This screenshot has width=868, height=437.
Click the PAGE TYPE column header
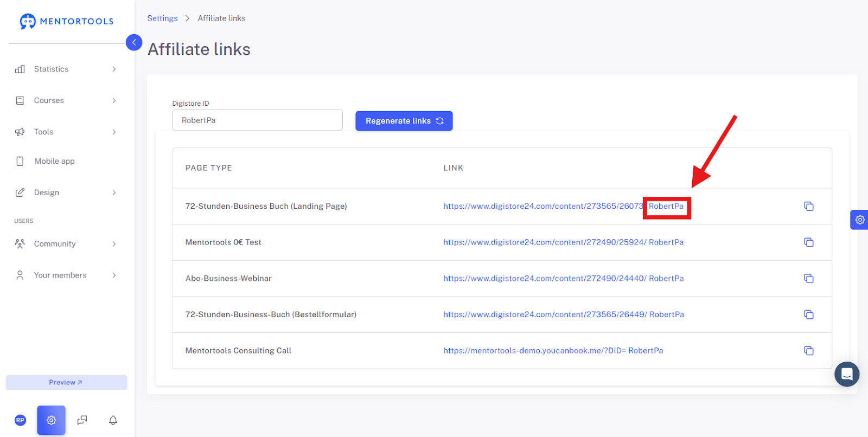pos(208,168)
